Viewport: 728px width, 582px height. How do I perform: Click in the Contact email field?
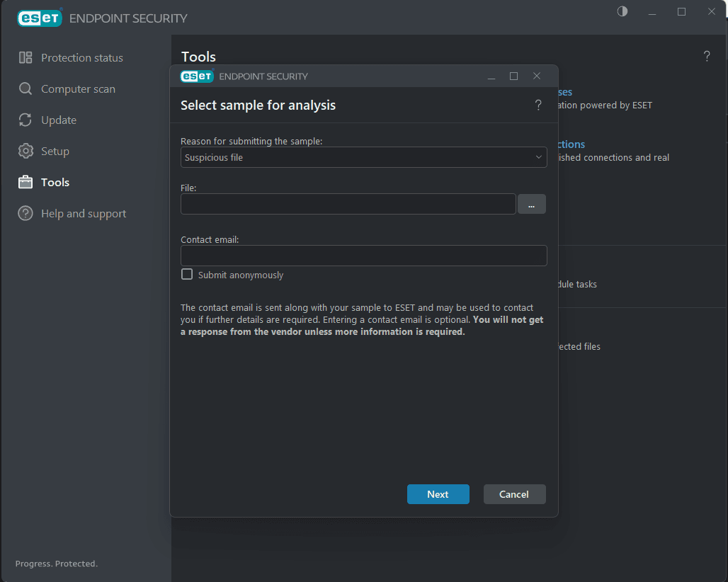363,256
